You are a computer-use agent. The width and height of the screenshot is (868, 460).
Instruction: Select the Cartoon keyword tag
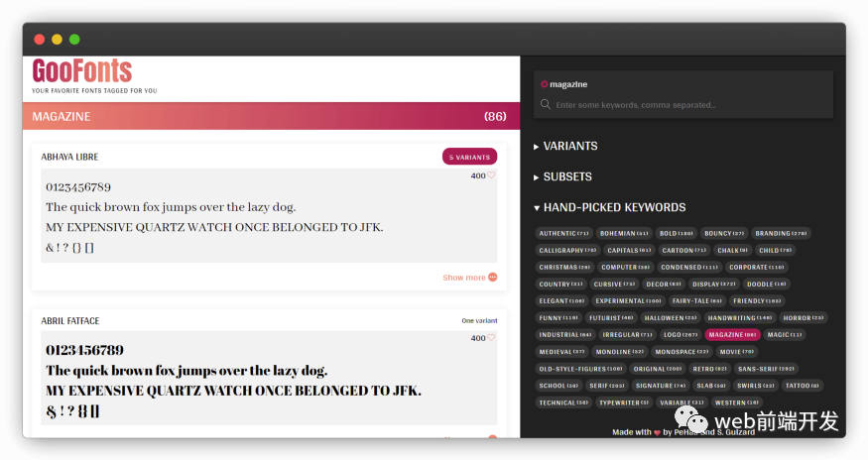click(684, 250)
